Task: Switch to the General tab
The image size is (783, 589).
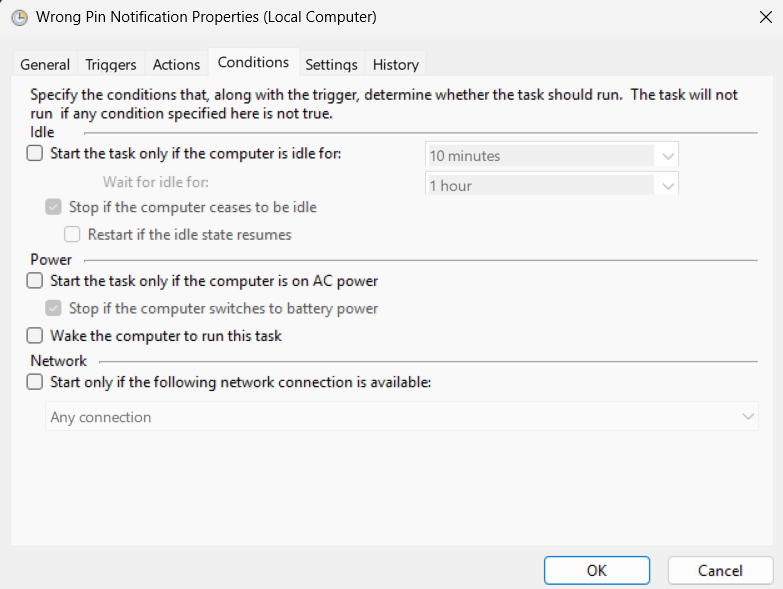Action: [45, 64]
